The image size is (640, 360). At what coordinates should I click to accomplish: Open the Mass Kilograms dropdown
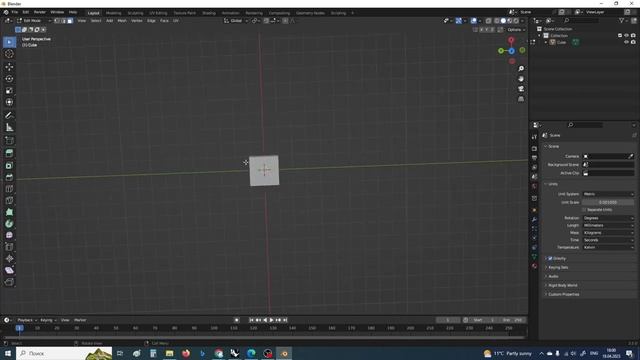pyautogui.click(x=608, y=233)
